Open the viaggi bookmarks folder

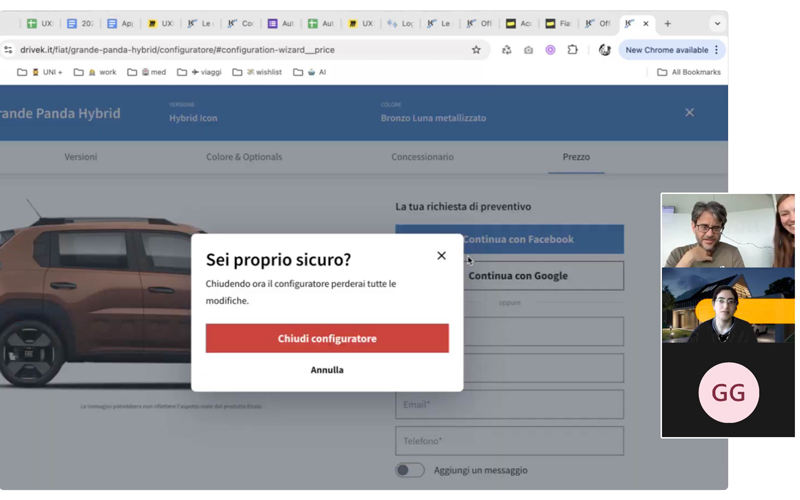click(199, 72)
